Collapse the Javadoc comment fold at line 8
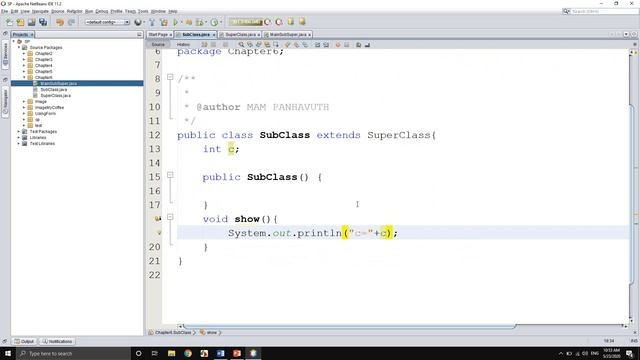Image resolution: width=640 pixels, height=360 pixels. click(170, 77)
